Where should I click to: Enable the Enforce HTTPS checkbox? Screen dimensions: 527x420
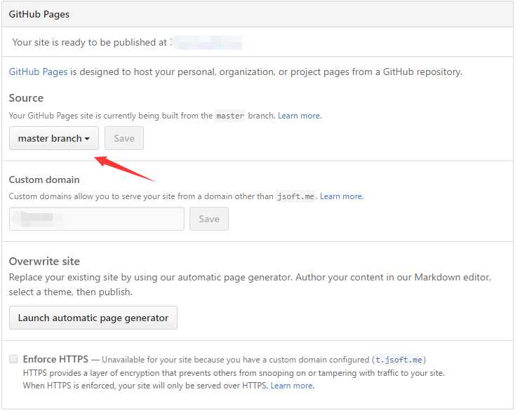[x=13, y=359]
